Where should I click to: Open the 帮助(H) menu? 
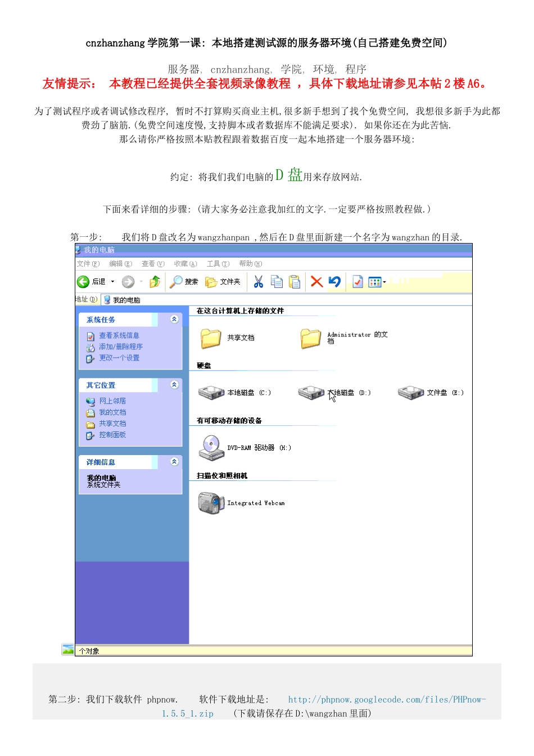click(251, 264)
